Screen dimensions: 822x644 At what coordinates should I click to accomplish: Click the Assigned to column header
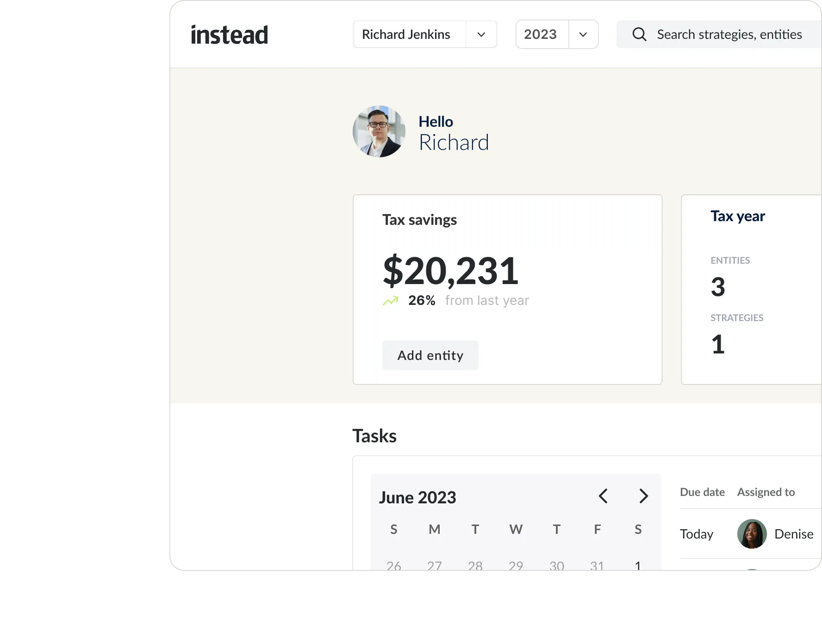click(x=766, y=492)
